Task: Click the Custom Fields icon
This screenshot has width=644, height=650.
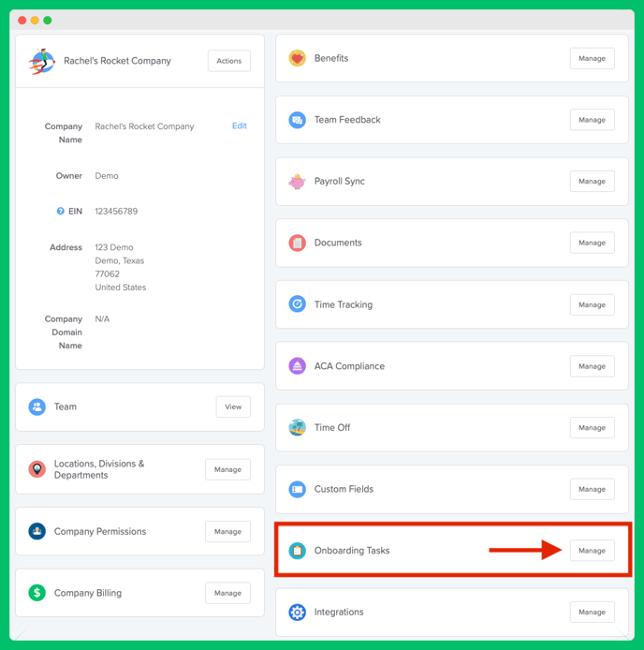Action: (x=297, y=489)
